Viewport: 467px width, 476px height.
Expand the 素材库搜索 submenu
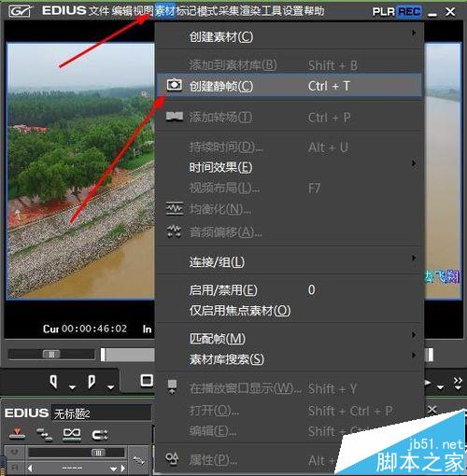coord(289,359)
